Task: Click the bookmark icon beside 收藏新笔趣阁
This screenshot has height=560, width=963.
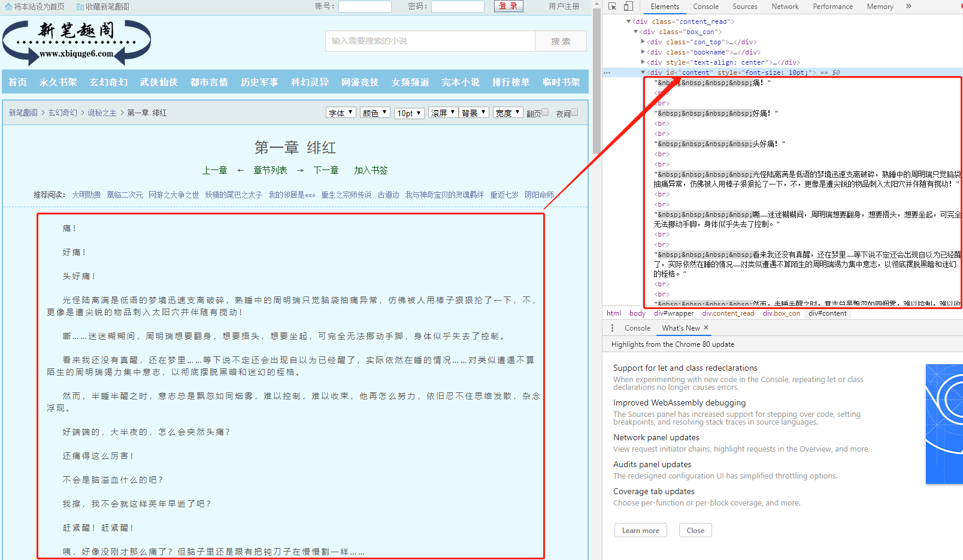Action: tap(80, 7)
